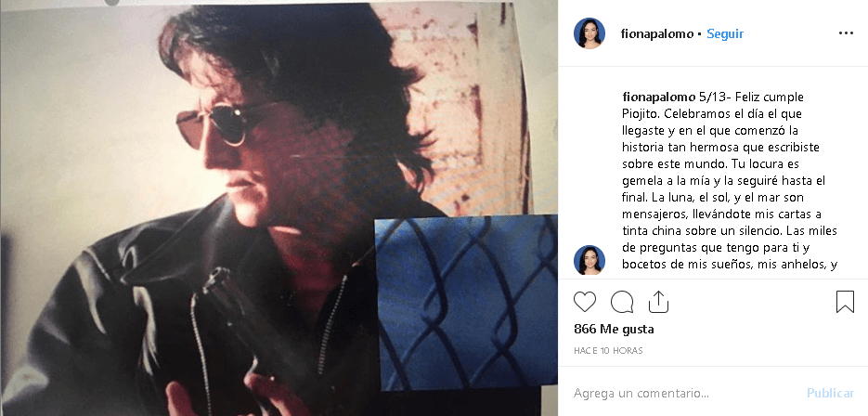Like the post with the heart icon
The image size is (868, 416).
[x=585, y=302]
